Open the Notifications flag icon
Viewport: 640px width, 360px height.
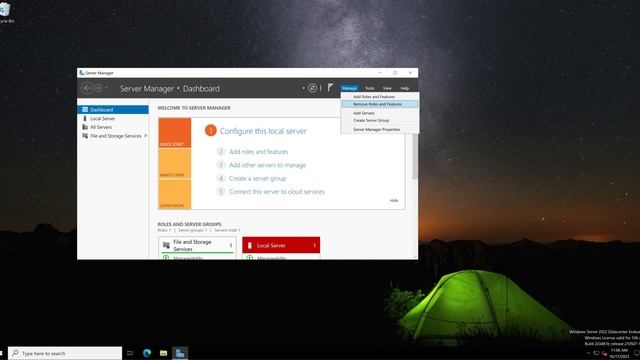pos(330,87)
